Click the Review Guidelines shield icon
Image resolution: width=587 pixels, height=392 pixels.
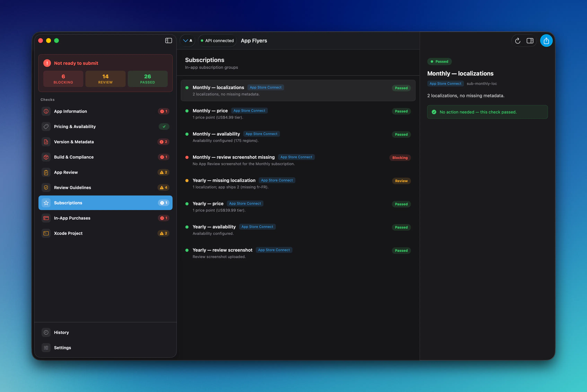click(x=46, y=188)
